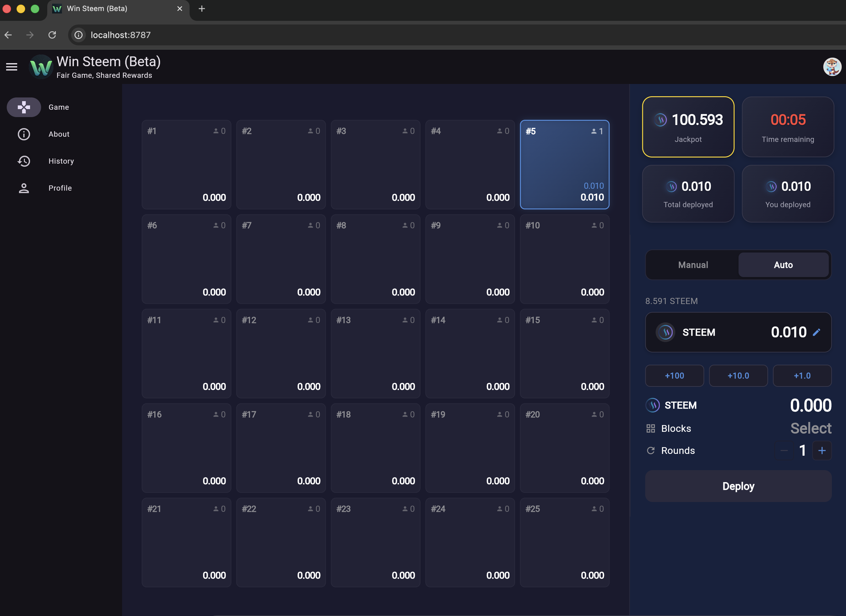Open a new browser tab
Viewport: 846px width, 616px height.
[x=202, y=9]
